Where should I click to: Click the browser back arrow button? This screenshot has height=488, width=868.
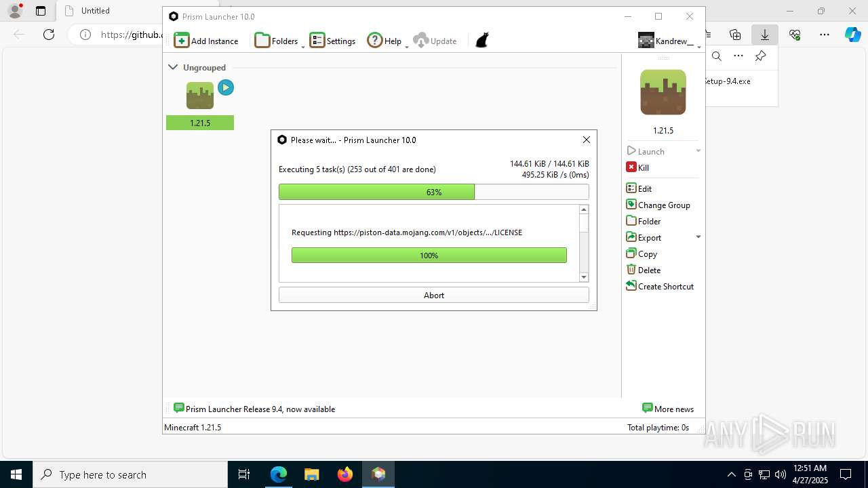point(19,35)
